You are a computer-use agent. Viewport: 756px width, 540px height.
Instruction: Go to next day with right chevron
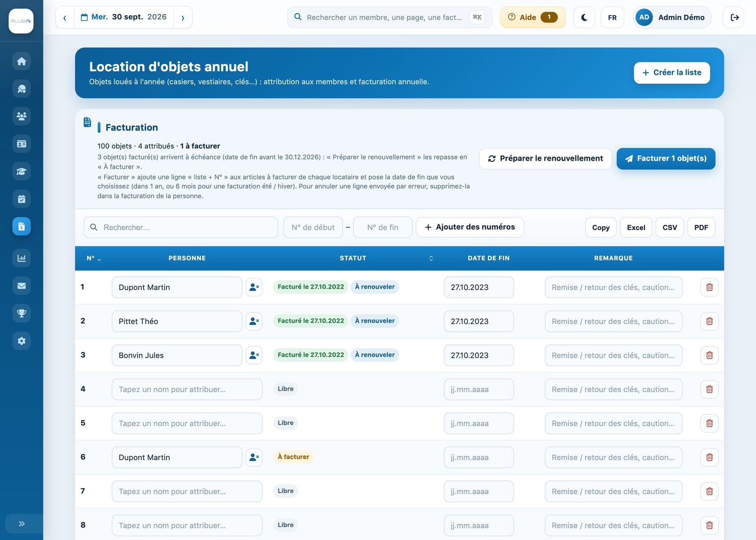(x=183, y=17)
